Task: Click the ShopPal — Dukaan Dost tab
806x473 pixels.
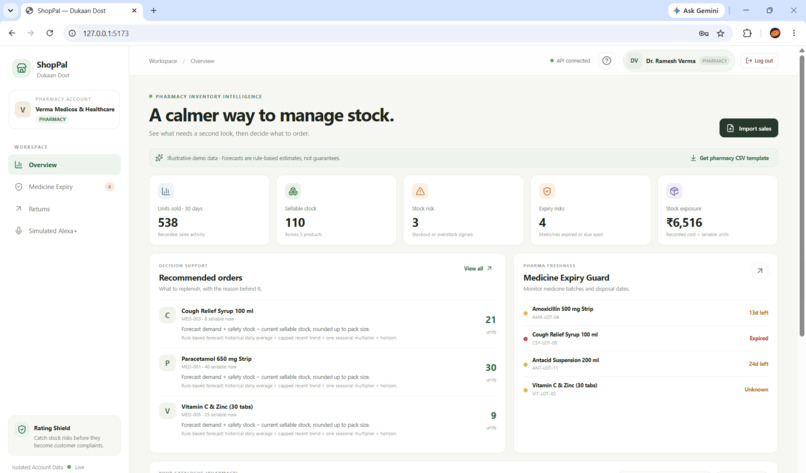Action: click(x=81, y=10)
